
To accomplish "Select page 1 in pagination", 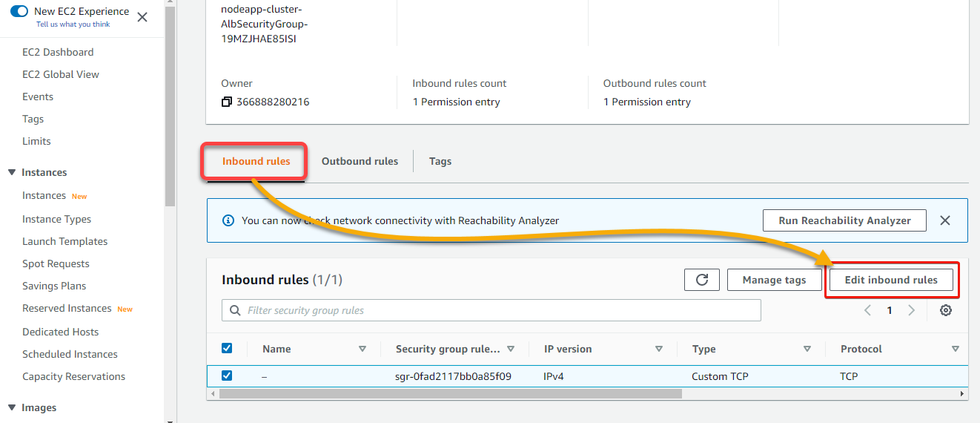I will [890, 311].
